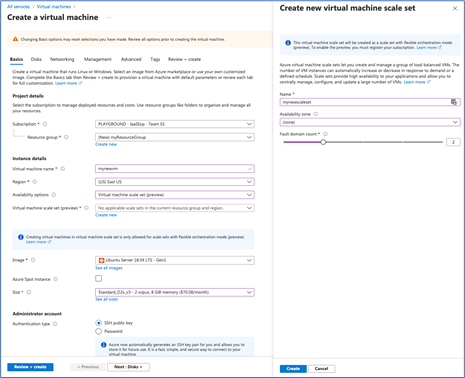Screen dimensions: 465x378
Task: Open the Image dropdown showing Ubuntu Server
Action: pyautogui.click(x=175, y=260)
